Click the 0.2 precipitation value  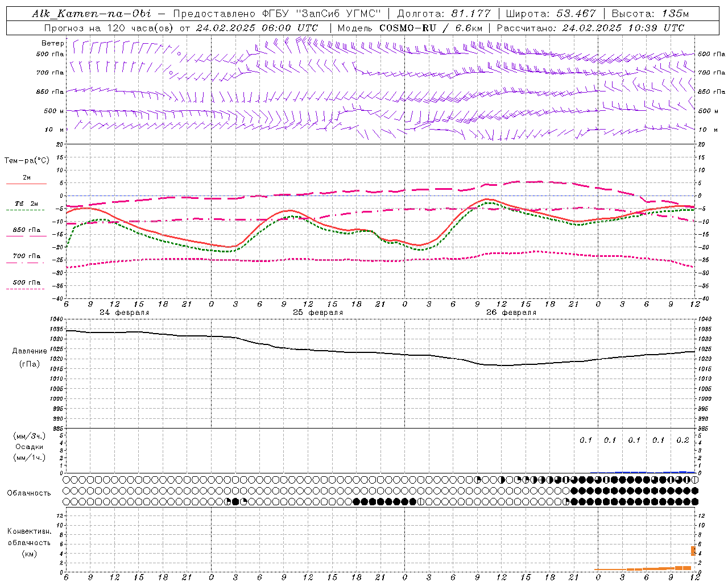pos(682,440)
